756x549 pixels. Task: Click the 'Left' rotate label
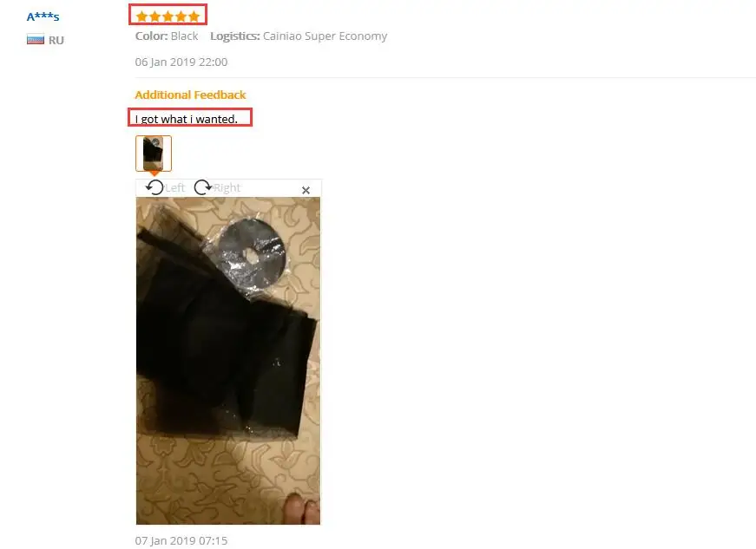(174, 188)
